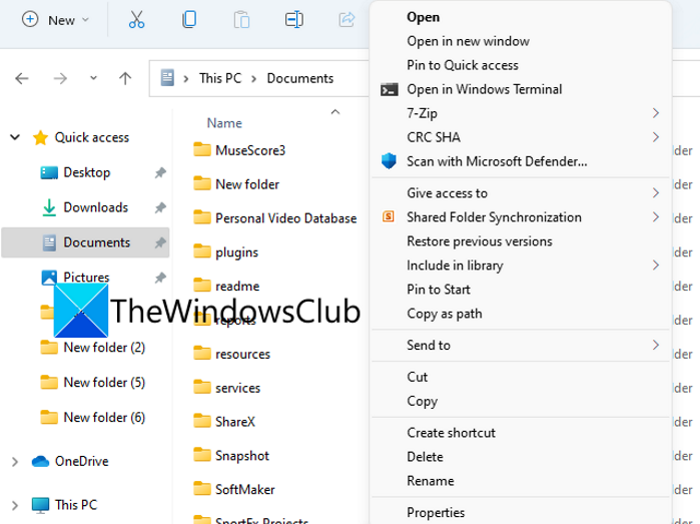Open New folder (5) in sidebar
700x524 pixels.
(104, 382)
